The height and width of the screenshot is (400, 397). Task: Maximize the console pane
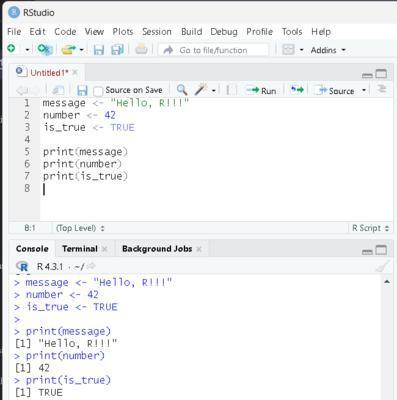click(381, 250)
